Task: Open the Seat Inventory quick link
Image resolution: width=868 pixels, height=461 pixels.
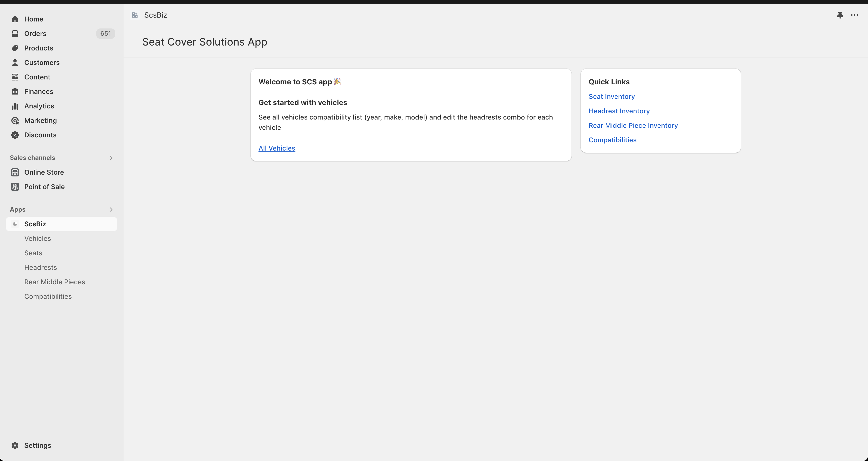Action: pyautogui.click(x=611, y=96)
